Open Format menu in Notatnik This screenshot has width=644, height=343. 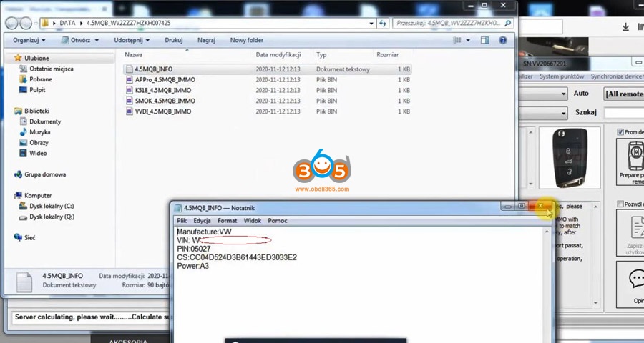[x=227, y=221]
